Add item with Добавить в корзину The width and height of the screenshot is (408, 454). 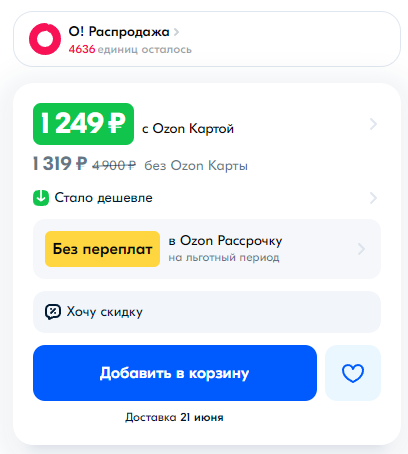175,373
